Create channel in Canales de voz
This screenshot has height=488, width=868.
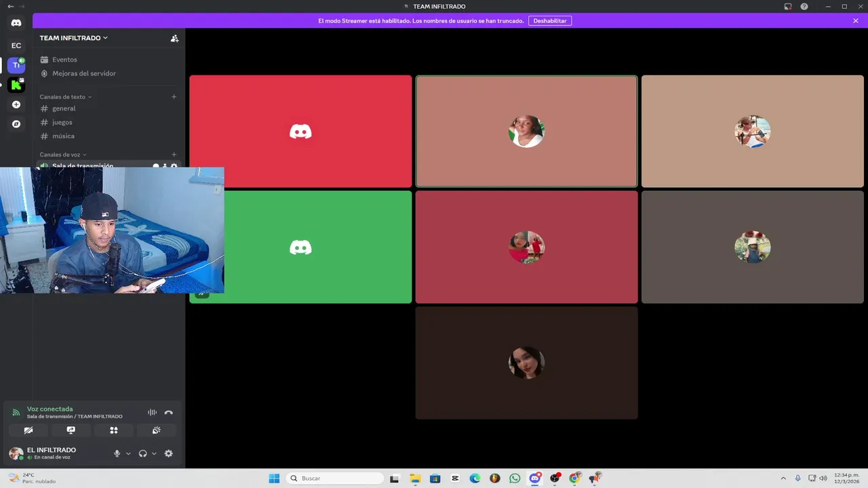click(174, 155)
